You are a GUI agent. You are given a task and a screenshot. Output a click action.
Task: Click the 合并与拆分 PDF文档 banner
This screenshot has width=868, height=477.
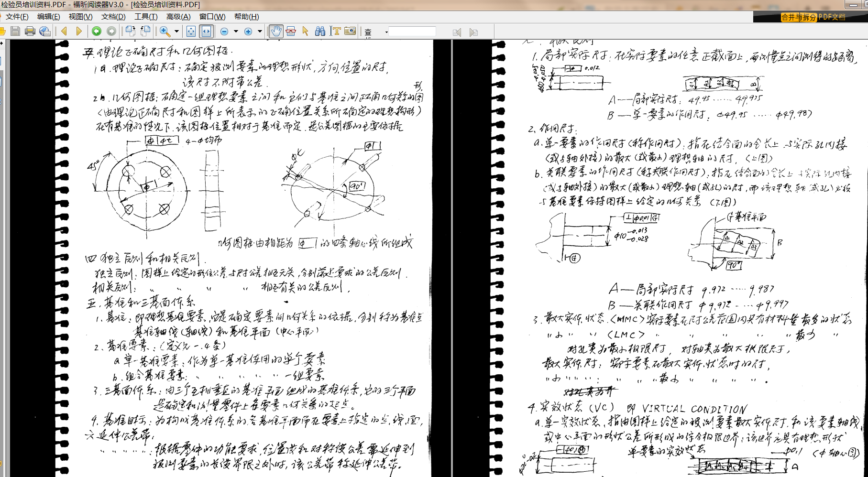point(813,17)
